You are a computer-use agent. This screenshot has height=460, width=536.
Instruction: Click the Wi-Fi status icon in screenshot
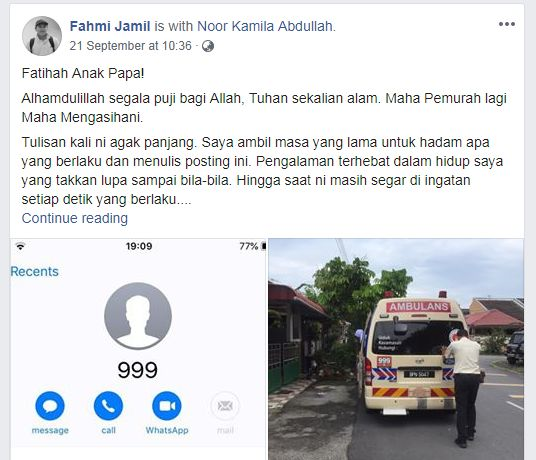point(21,246)
